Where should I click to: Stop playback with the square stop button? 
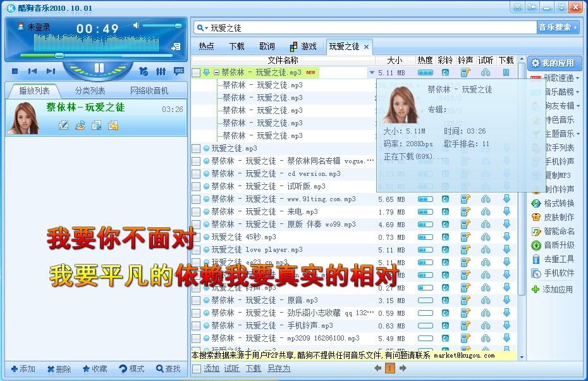15,71
